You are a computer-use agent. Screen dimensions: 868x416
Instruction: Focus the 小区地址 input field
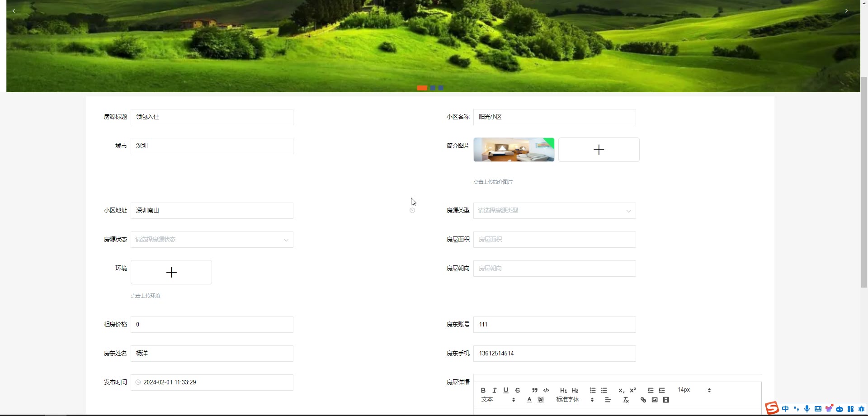pos(212,211)
